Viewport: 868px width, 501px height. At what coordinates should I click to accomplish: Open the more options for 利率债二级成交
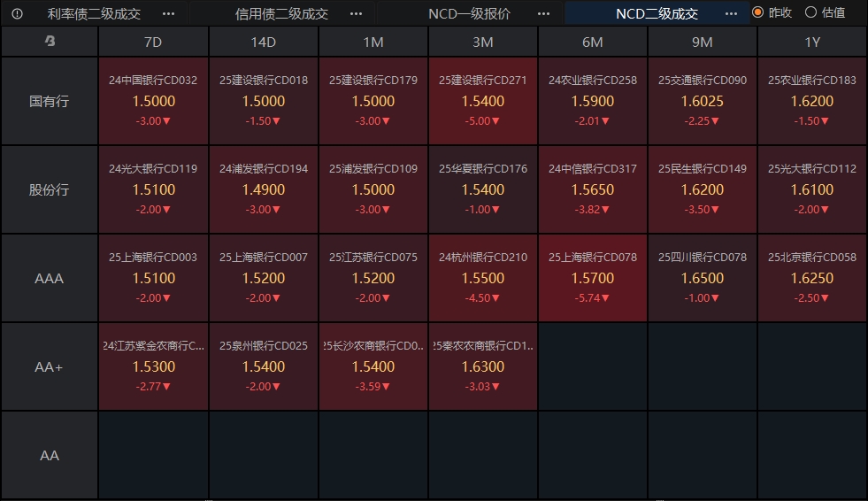[168, 14]
